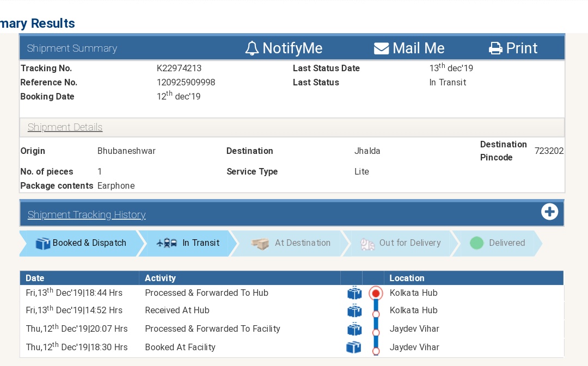
Task: Click the At Destination parcel icon
Action: tap(260, 244)
